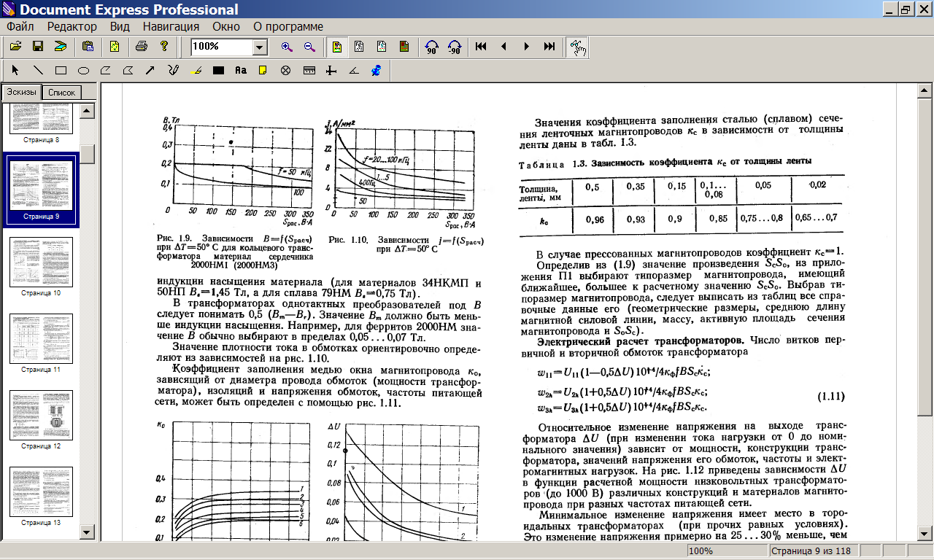Click the Paste clipboard icon
Image resolution: width=934 pixels, height=560 pixels.
[88, 47]
